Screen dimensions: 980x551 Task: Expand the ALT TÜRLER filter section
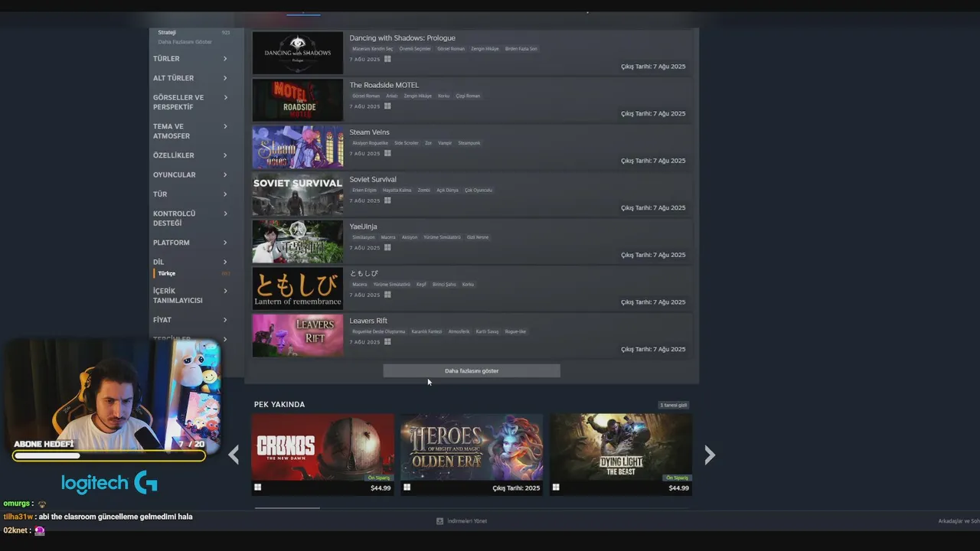pos(191,78)
